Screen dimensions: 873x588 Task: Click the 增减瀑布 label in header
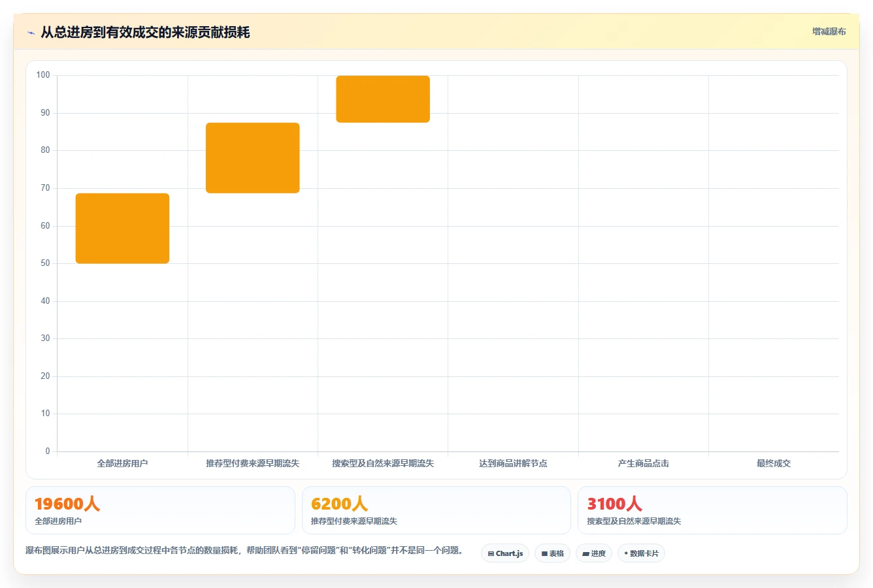tap(829, 31)
